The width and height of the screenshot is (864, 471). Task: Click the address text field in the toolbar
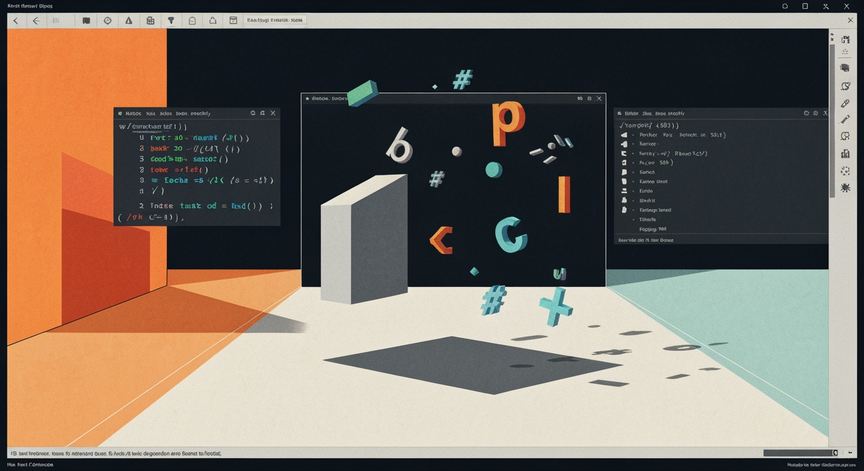(274, 20)
